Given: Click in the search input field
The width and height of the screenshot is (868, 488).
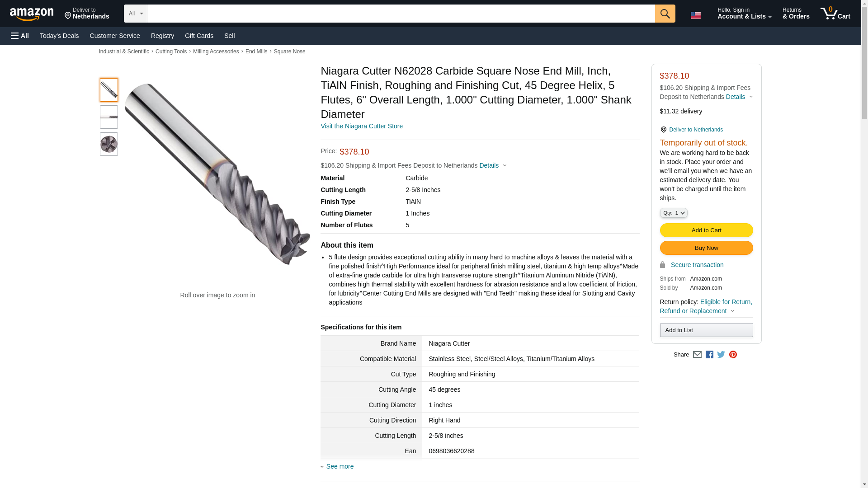Looking at the screenshot, I should tap(401, 14).
